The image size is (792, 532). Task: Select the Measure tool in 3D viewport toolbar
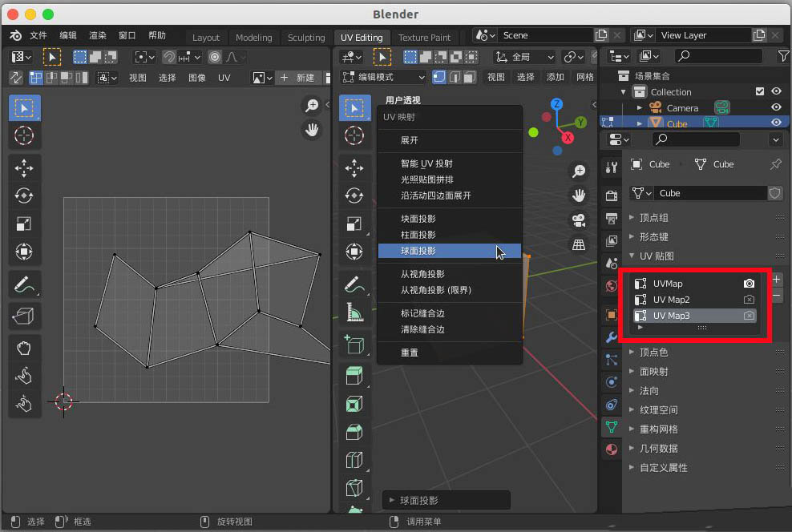tap(354, 312)
